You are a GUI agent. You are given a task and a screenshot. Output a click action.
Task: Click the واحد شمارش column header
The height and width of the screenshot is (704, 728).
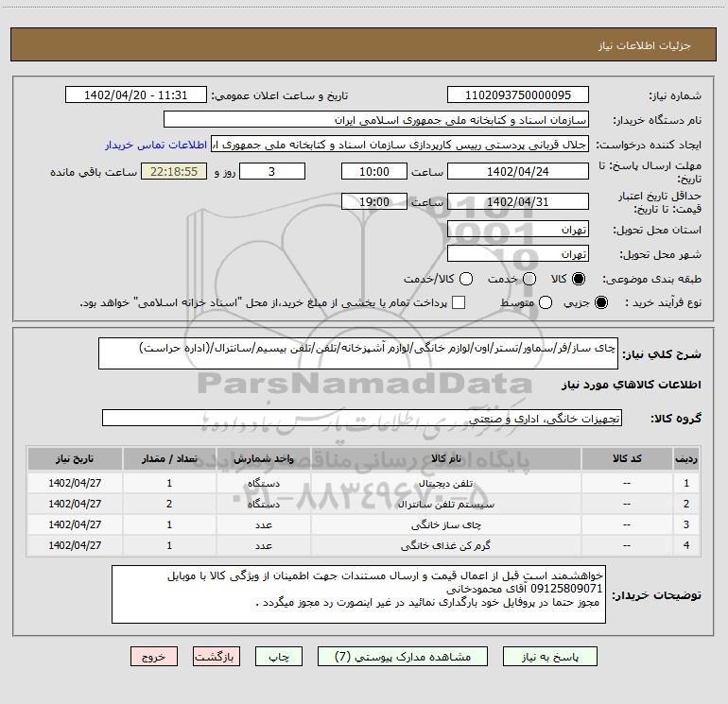click(263, 458)
